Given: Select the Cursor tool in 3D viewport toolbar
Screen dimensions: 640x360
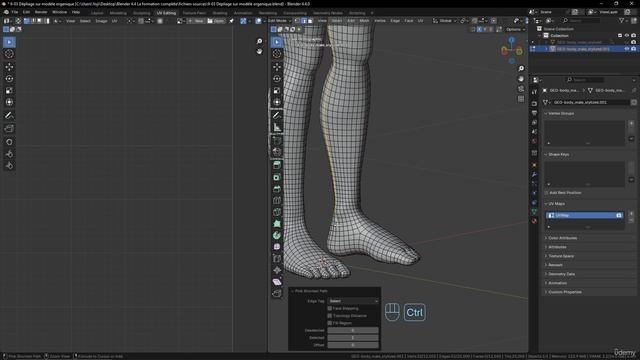Looking at the screenshot, I should (x=277, y=54).
